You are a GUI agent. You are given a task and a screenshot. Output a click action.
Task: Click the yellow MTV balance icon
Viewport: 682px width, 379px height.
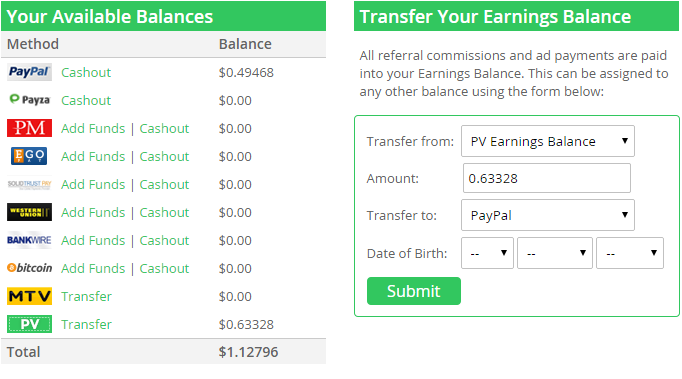29,296
